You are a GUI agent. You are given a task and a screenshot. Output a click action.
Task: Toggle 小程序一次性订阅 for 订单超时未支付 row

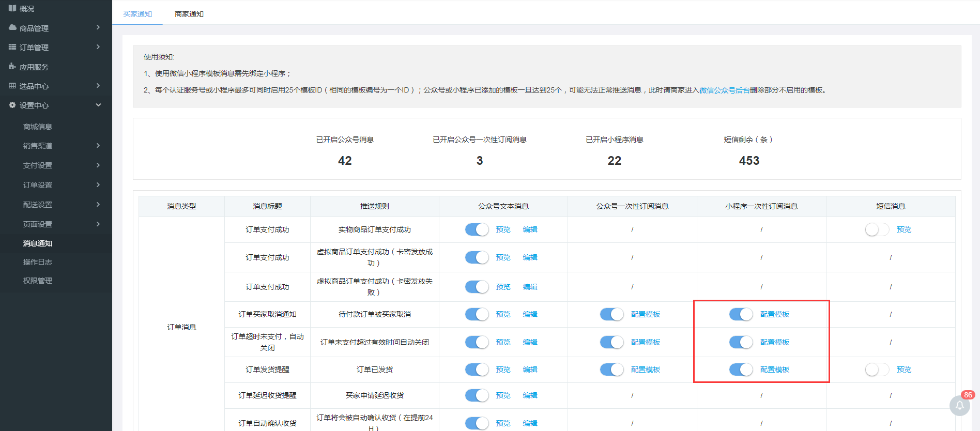741,342
